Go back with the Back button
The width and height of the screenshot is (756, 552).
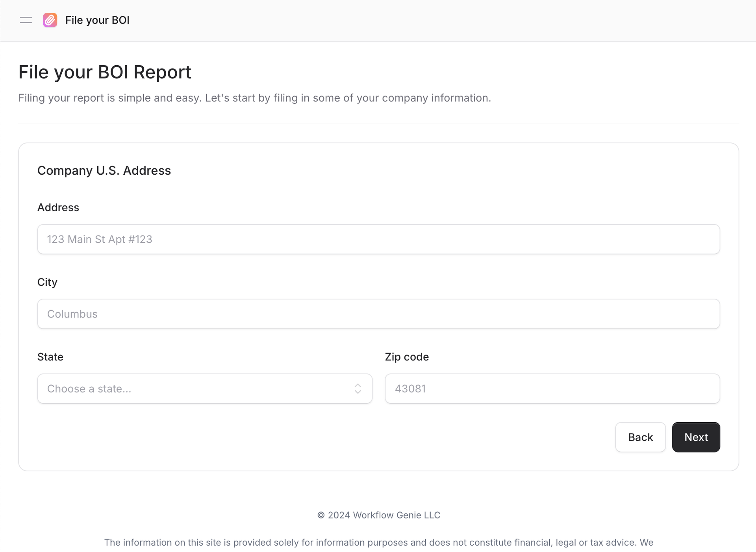pos(640,437)
